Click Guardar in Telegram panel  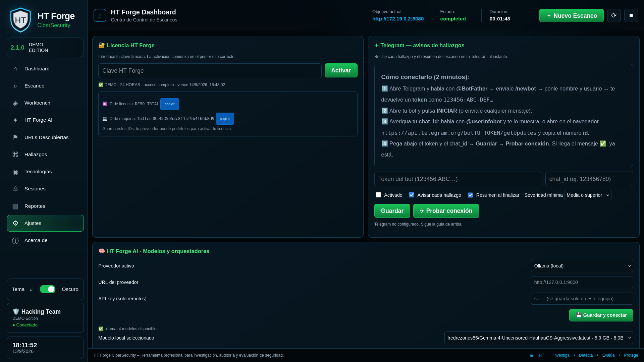point(392,211)
